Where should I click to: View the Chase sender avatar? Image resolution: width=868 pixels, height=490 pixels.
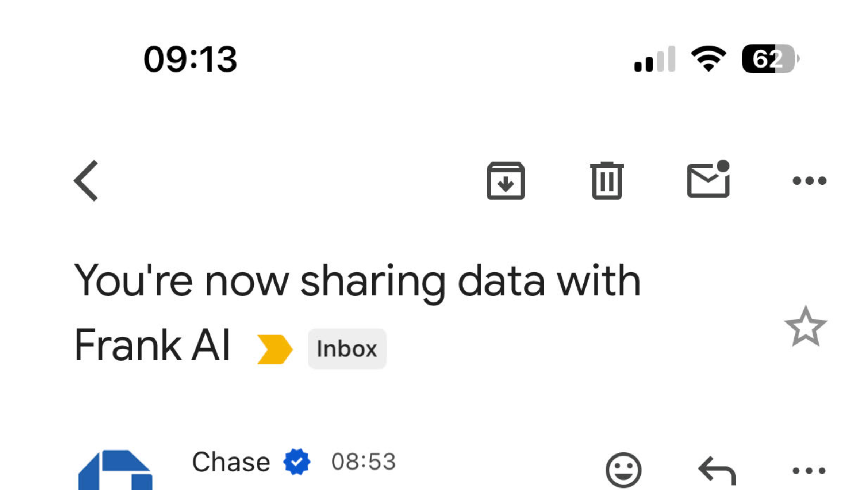click(x=115, y=470)
